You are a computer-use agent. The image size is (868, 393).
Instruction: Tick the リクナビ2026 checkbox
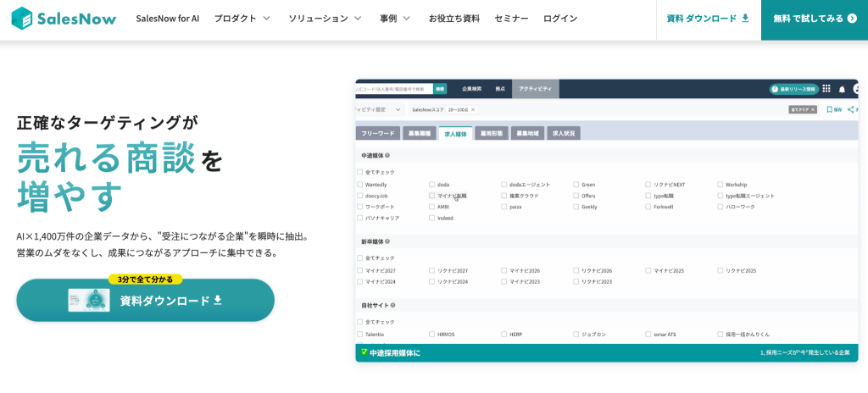pyautogui.click(x=576, y=271)
